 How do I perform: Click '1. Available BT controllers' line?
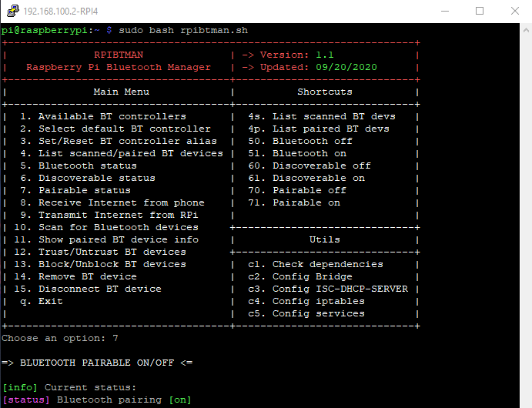click(103, 117)
